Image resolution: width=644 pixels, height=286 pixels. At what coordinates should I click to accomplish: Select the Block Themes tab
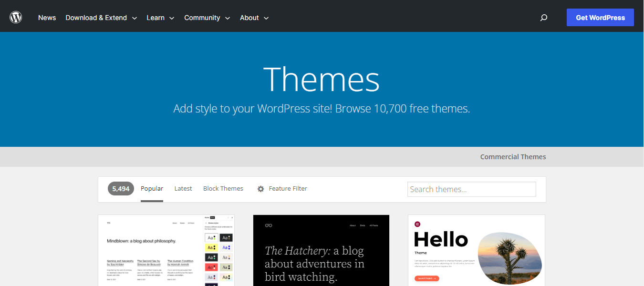[x=223, y=189]
